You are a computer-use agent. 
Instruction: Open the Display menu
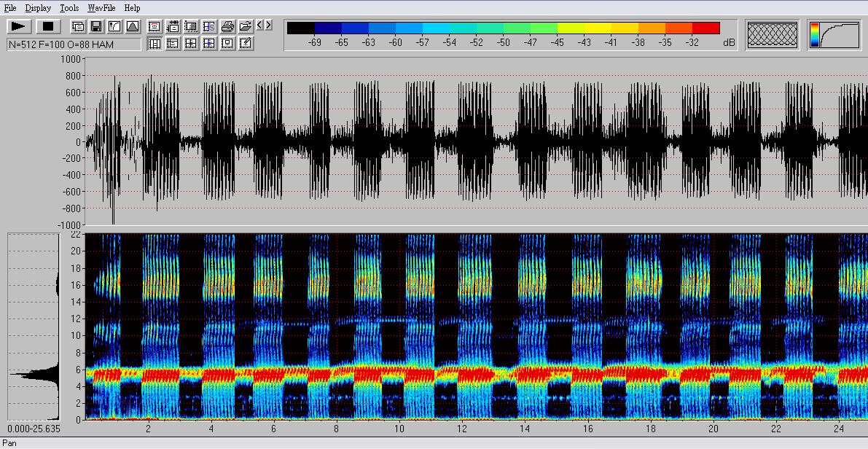point(38,8)
